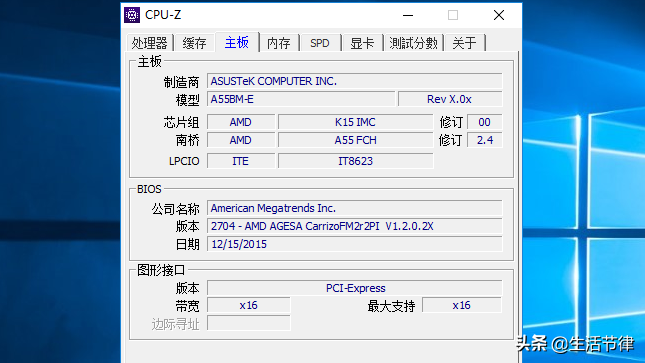Click the BIOS version field starting with 2704
Viewport: 645px width, 363px height.
355,226
